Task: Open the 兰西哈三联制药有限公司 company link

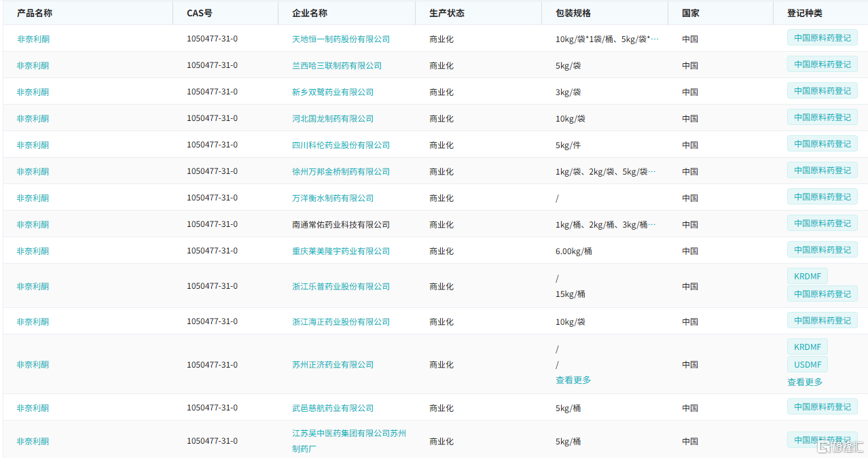Action: 337,65
